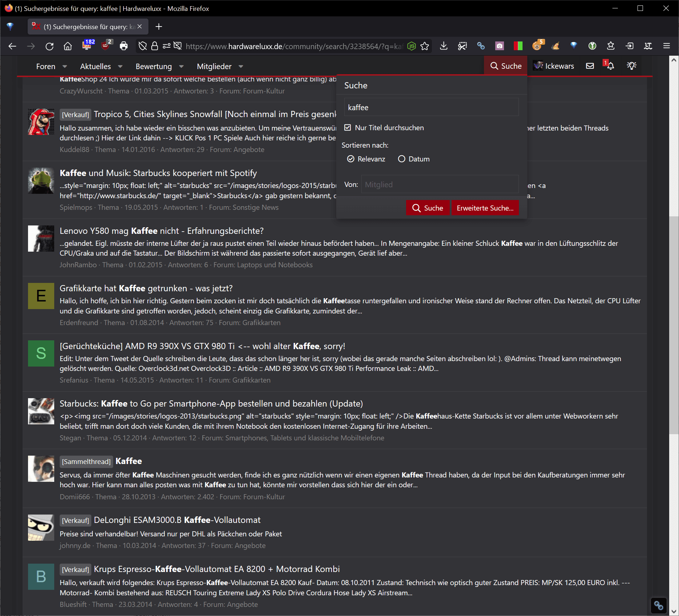Go back with the browser back arrow

[12, 46]
